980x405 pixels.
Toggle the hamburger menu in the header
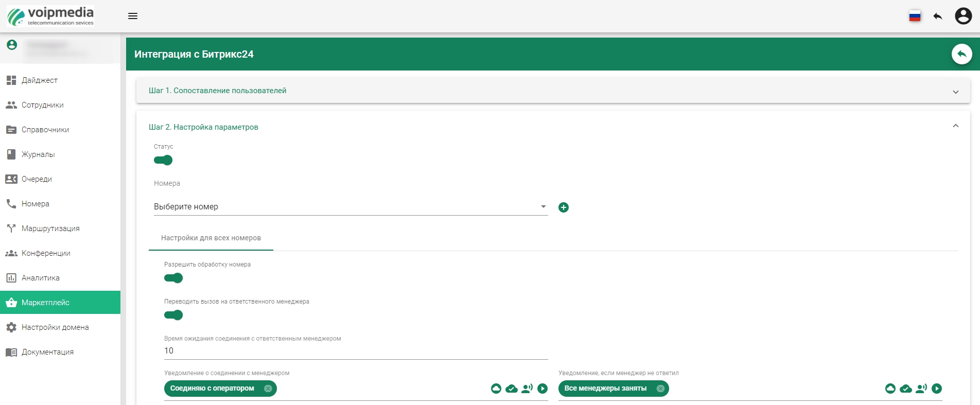[133, 16]
